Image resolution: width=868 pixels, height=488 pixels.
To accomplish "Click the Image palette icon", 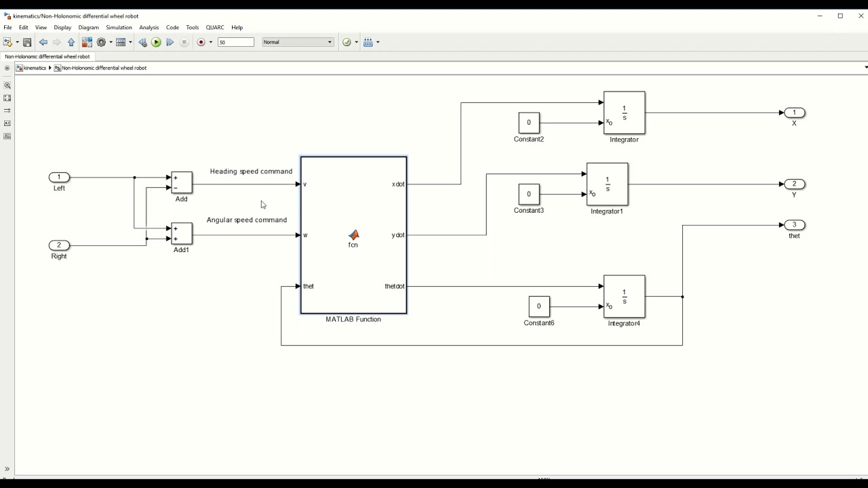I will pyautogui.click(x=7, y=136).
